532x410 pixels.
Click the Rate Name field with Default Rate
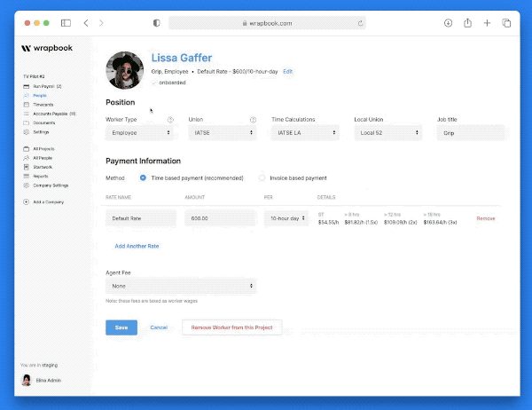point(141,218)
